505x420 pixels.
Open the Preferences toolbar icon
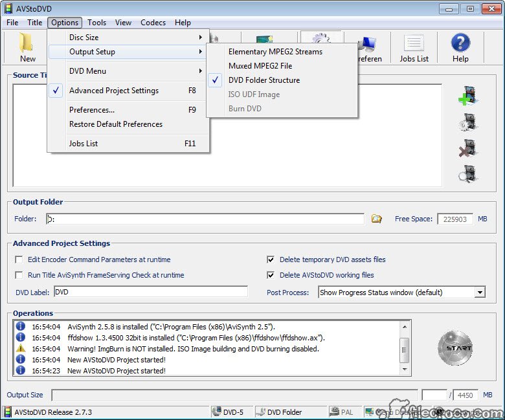click(x=367, y=45)
